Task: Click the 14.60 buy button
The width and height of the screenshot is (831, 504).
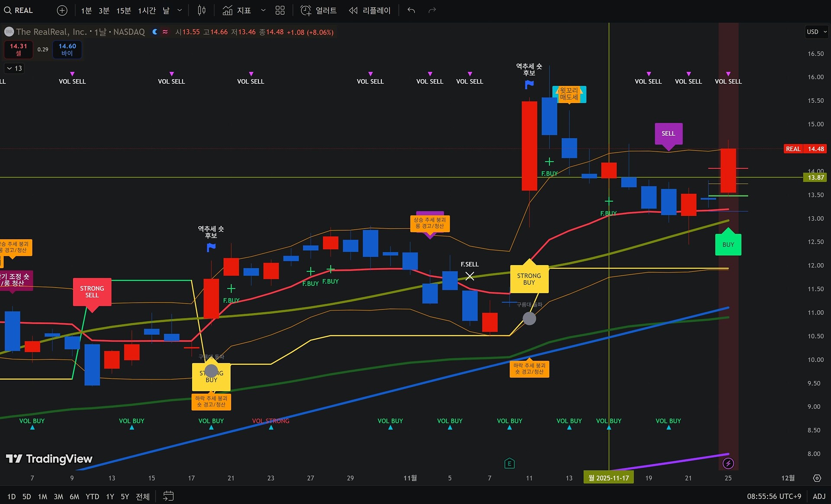Action: tap(67, 49)
